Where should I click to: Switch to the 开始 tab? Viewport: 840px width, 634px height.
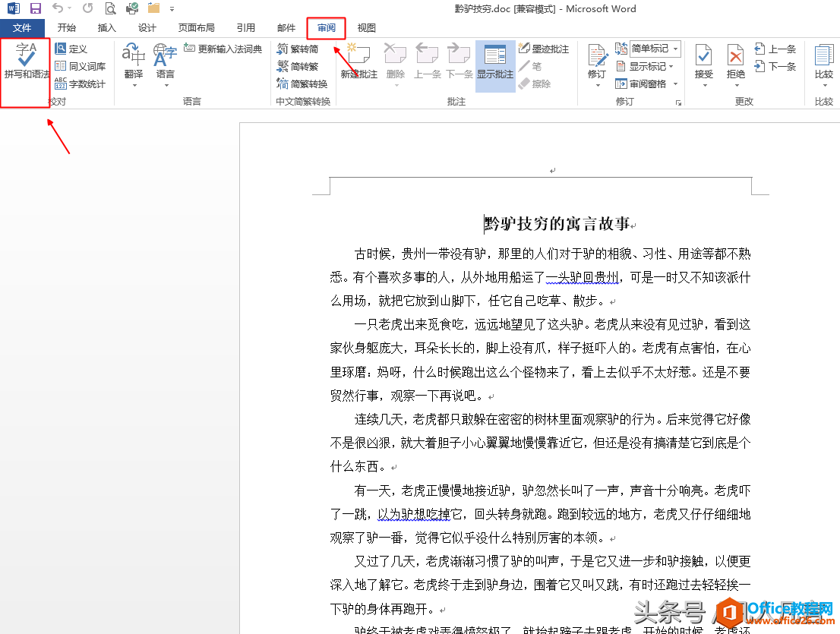point(66,28)
